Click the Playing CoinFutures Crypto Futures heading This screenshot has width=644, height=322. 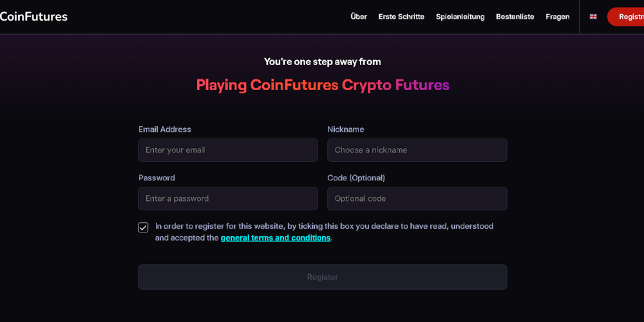[323, 85]
